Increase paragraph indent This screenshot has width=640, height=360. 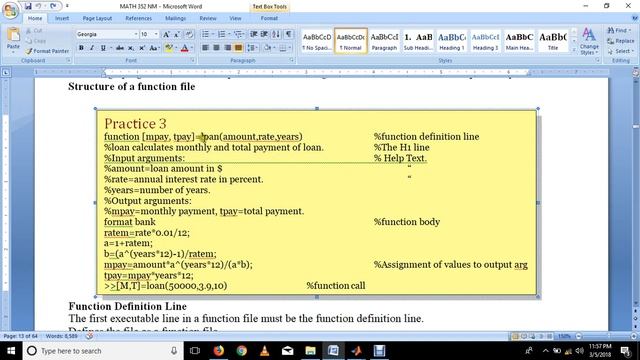click(x=264, y=35)
